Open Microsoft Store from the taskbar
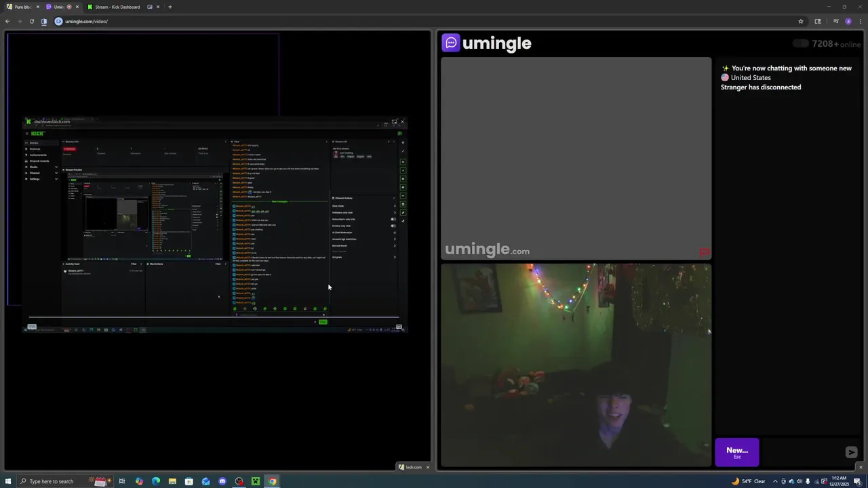The height and width of the screenshot is (488, 868). pyautogui.click(x=189, y=481)
